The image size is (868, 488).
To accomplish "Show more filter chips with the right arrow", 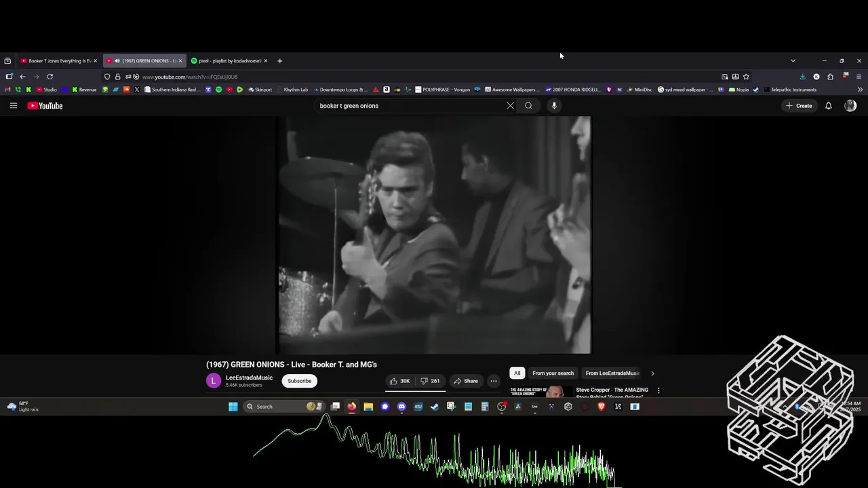I will pyautogui.click(x=652, y=373).
